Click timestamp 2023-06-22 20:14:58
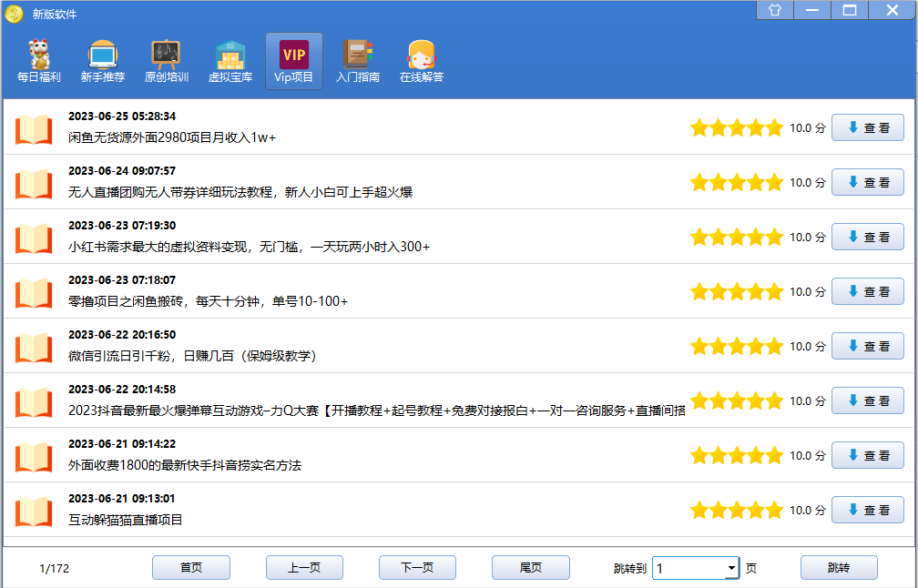Image resolution: width=918 pixels, height=588 pixels. point(122,389)
